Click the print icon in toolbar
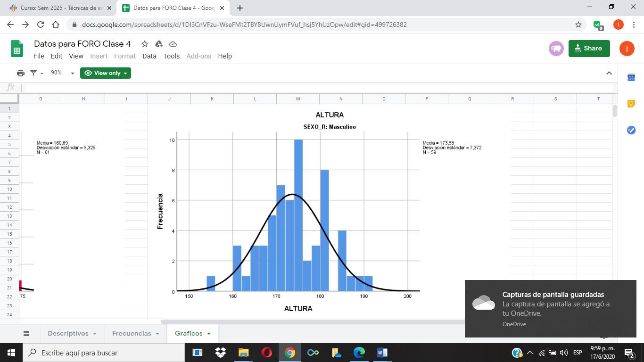Viewport: 644px width, 362px height. (x=21, y=73)
